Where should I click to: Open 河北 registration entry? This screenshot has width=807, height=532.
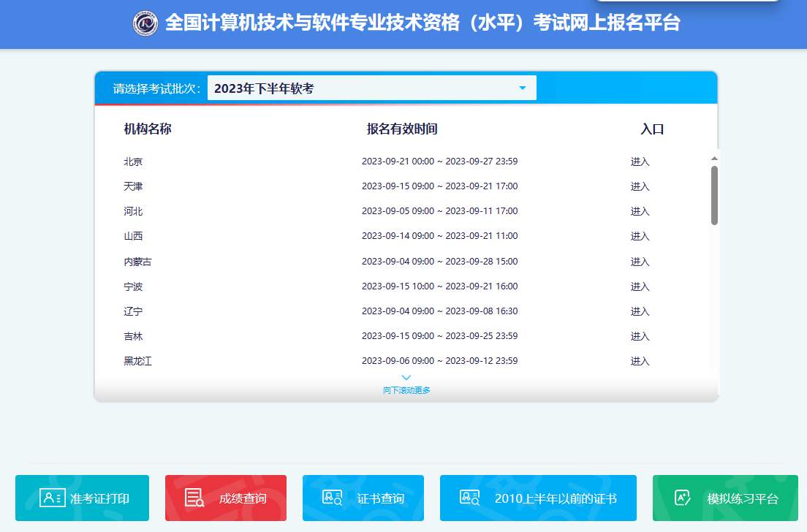tap(640, 211)
